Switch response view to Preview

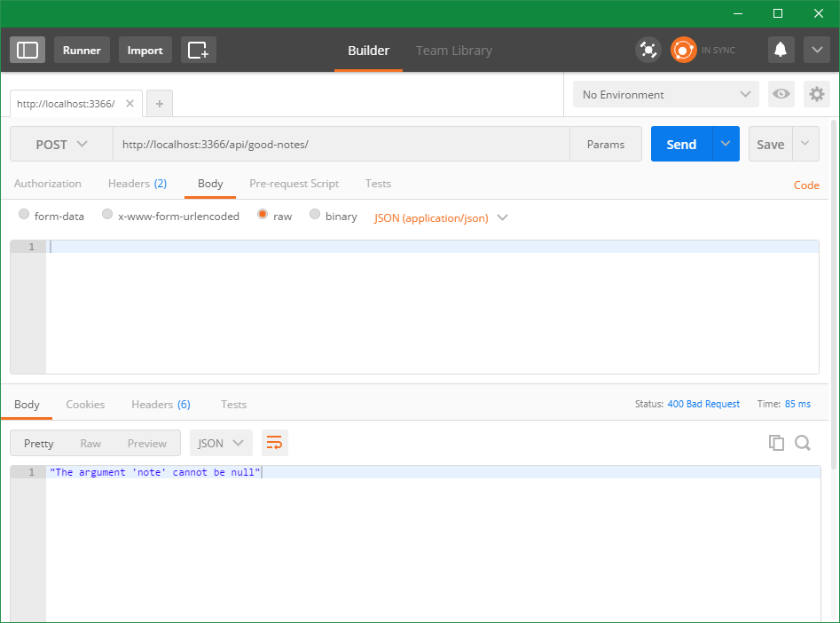(x=146, y=444)
